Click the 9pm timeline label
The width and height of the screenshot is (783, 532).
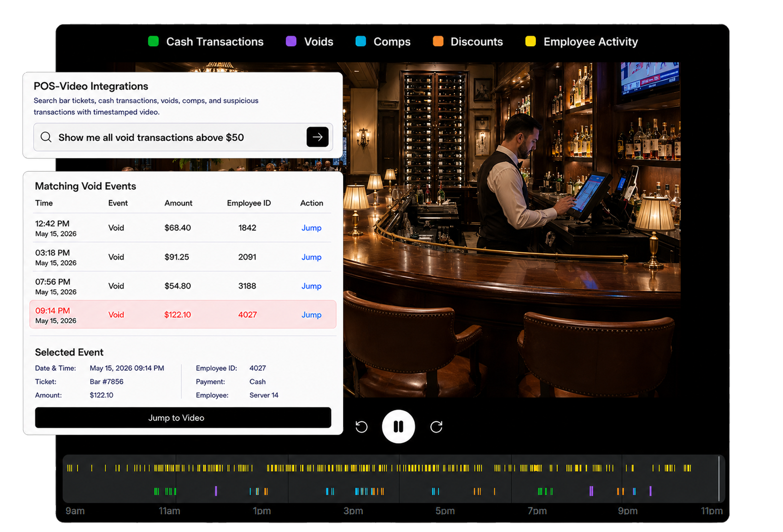click(627, 511)
